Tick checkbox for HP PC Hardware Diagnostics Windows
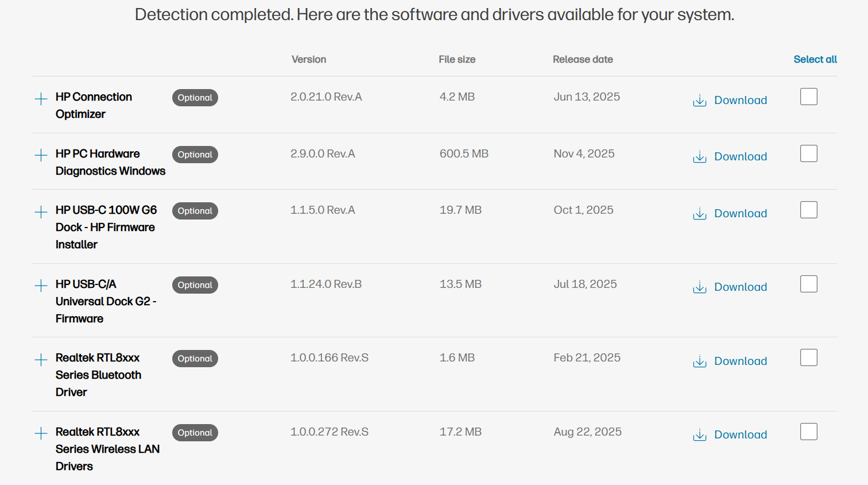Viewport: 868px width, 485px height. pos(808,153)
